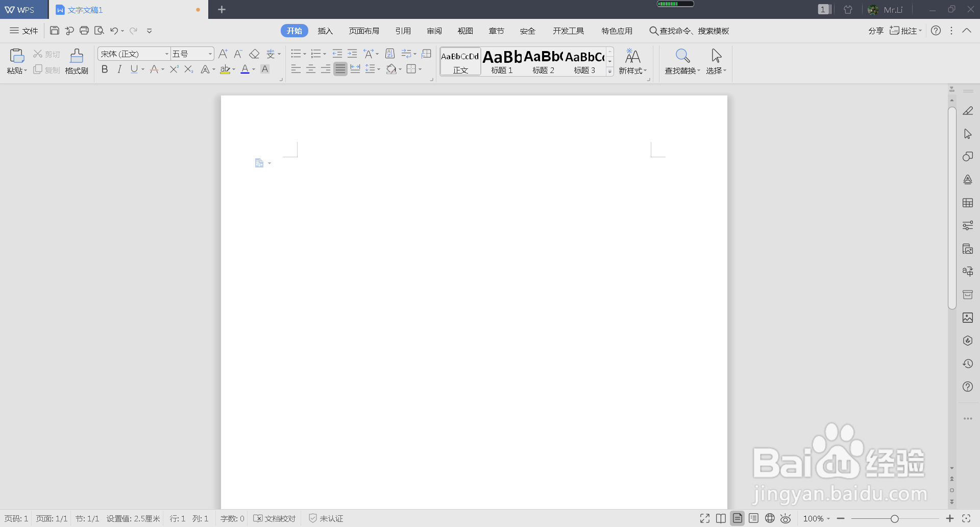This screenshot has width=980, height=527.
Task: Switch to full screen view in status bar
Action: (x=705, y=518)
